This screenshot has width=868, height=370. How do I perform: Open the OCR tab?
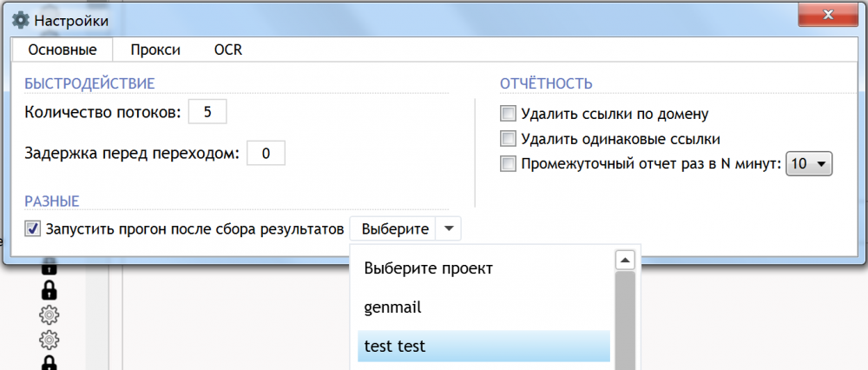[x=228, y=50]
